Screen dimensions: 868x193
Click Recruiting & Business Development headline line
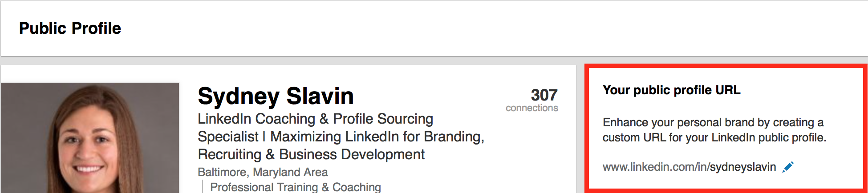tap(311, 154)
